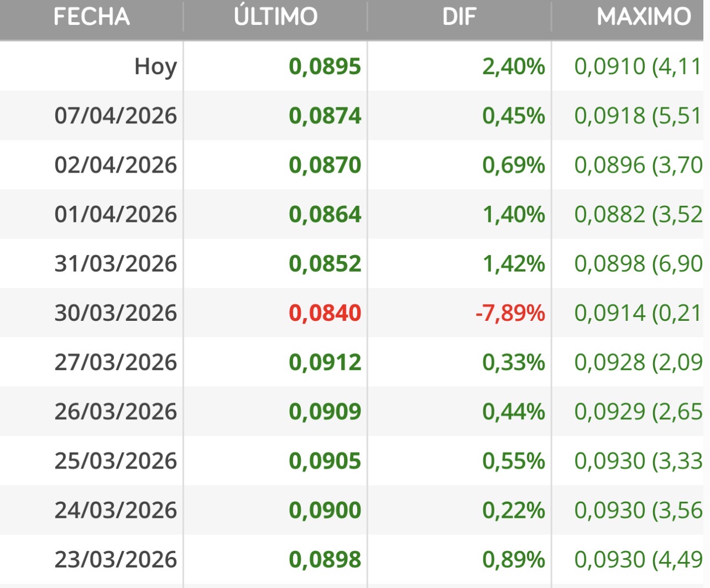Image resolution: width=710 pixels, height=588 pixels.
Task: Select the red 0,0840 último value
Action: point(325,313)
